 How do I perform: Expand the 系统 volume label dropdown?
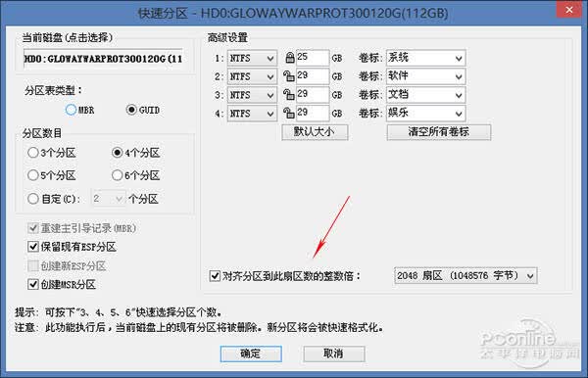point(426,58)
